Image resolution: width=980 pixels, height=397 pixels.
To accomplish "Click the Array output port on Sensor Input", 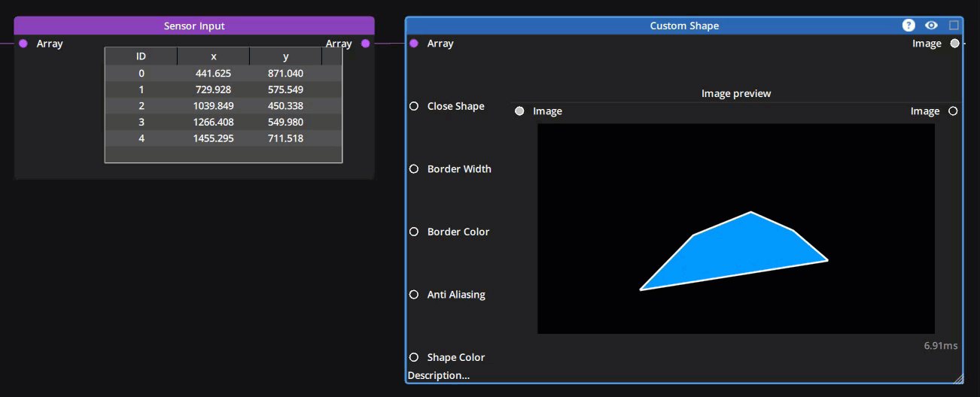I will pos(366,44).
